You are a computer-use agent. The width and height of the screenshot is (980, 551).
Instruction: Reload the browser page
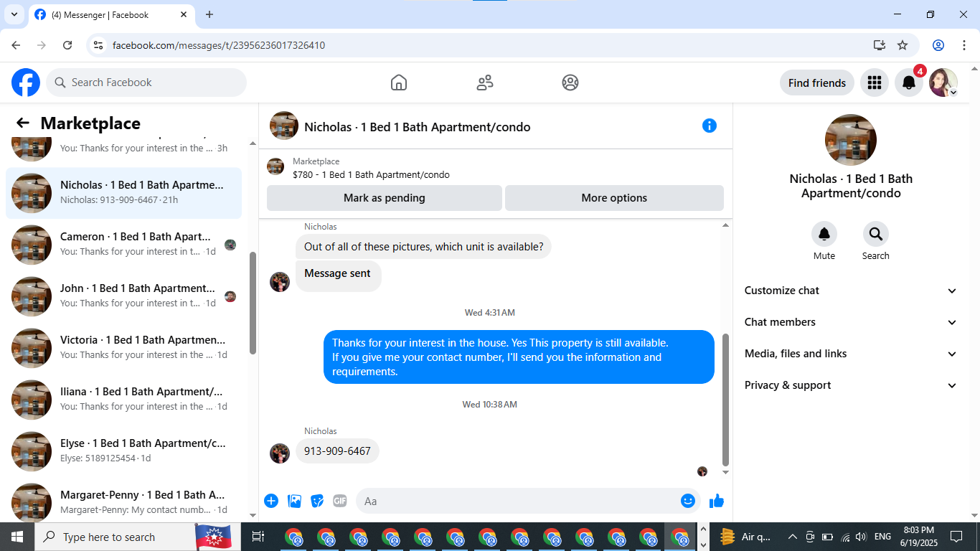(x=67, y=45)
